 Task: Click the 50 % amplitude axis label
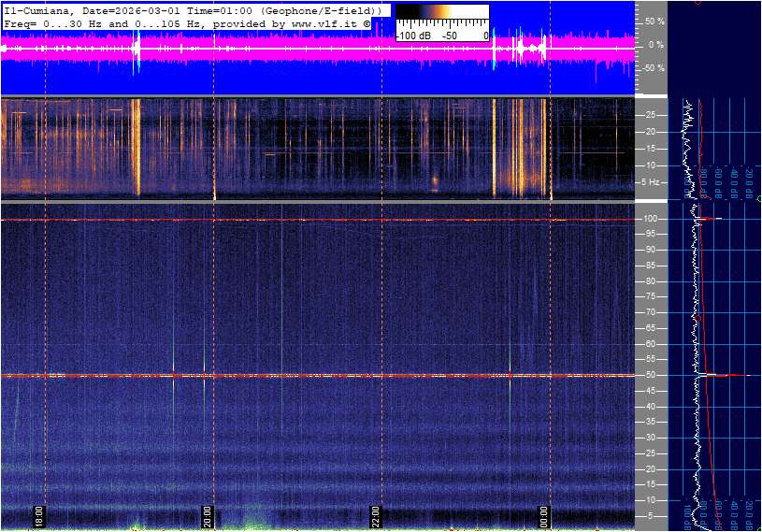point(653,21)
